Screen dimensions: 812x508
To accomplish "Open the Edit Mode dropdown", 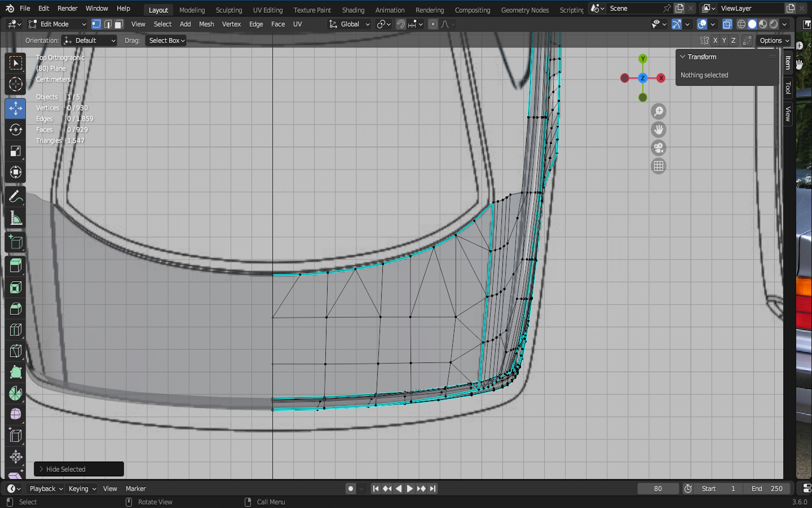I will tap(58, 24).
